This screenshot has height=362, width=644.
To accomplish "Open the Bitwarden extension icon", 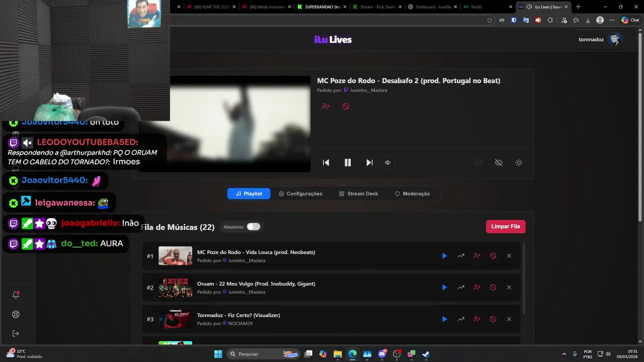I will pos(514,20).
